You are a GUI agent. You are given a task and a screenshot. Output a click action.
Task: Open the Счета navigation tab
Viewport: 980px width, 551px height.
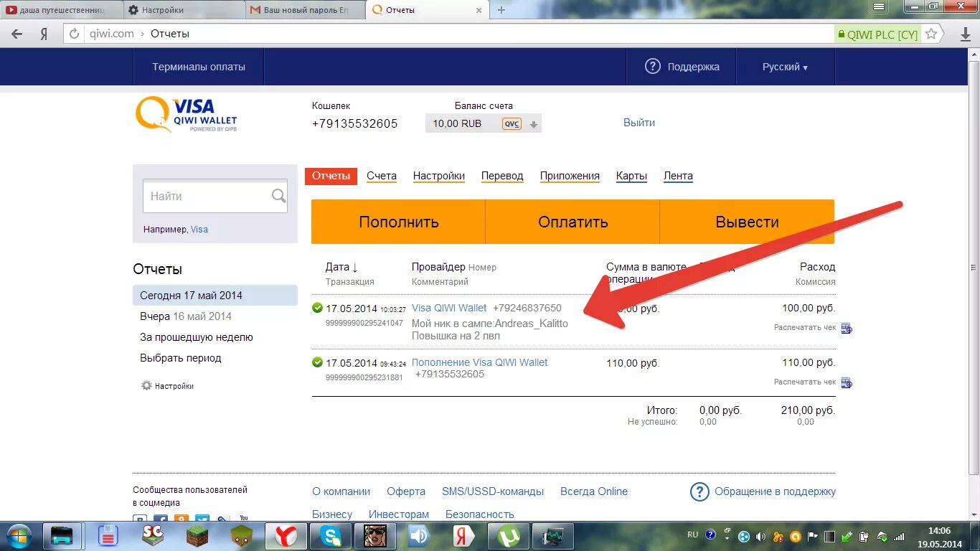pyautogui.click(x=382, y=176)
